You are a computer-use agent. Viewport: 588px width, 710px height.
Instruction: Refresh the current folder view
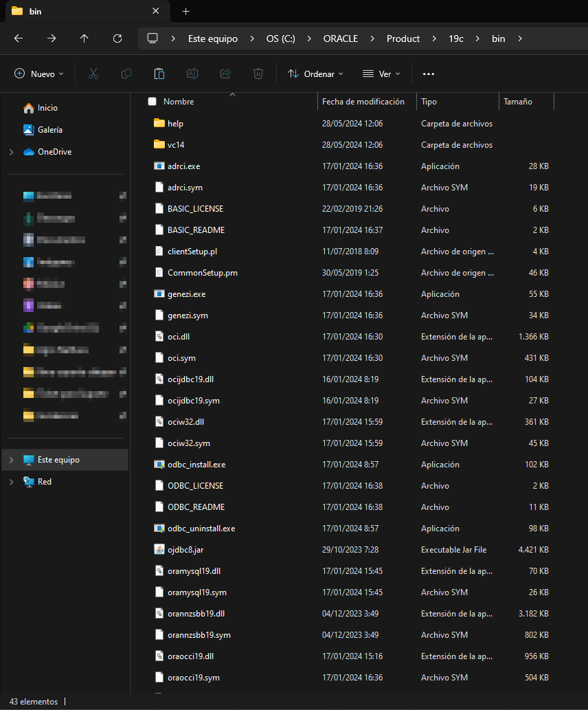(117, 38)
